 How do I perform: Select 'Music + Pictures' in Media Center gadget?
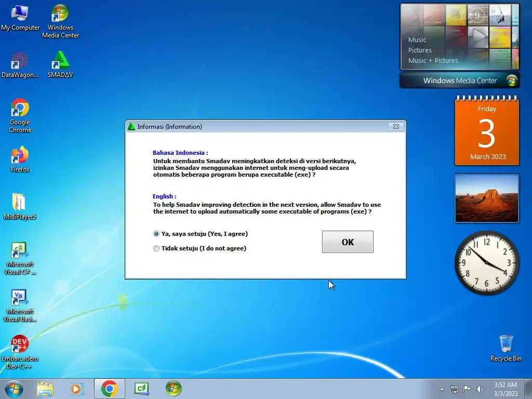coord(433,61)
